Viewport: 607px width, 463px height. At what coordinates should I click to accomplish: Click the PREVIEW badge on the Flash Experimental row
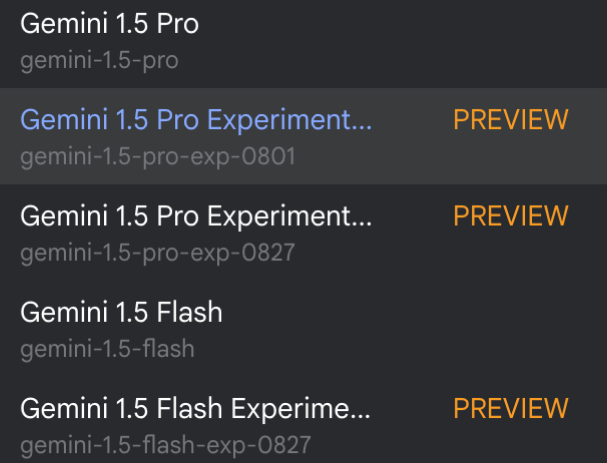510,408
